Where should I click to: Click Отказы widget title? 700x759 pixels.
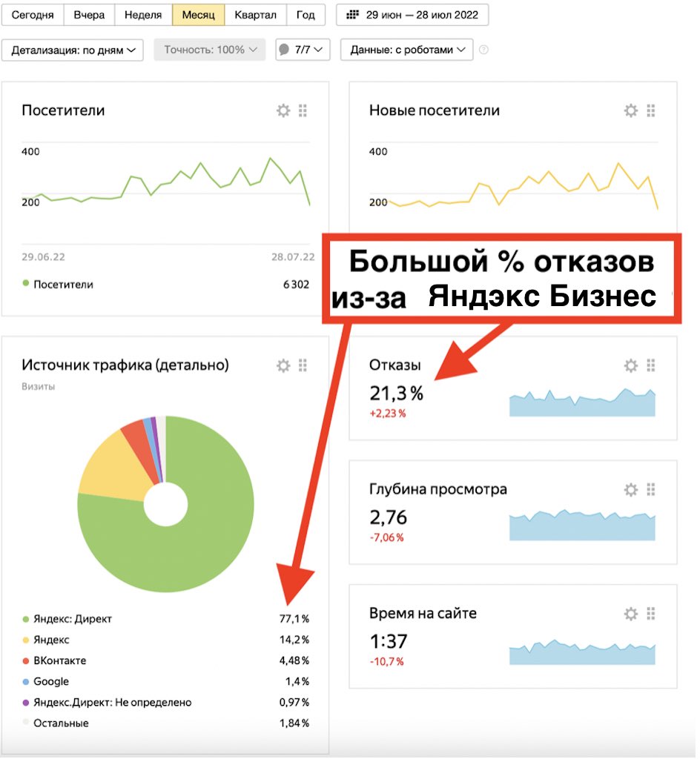(x=395, y=365)
